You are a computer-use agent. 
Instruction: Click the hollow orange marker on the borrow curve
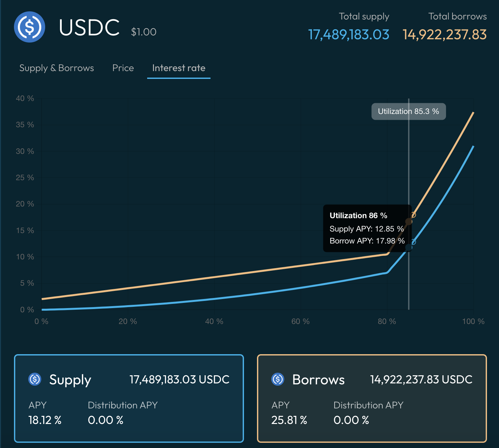tap(413, 215)
